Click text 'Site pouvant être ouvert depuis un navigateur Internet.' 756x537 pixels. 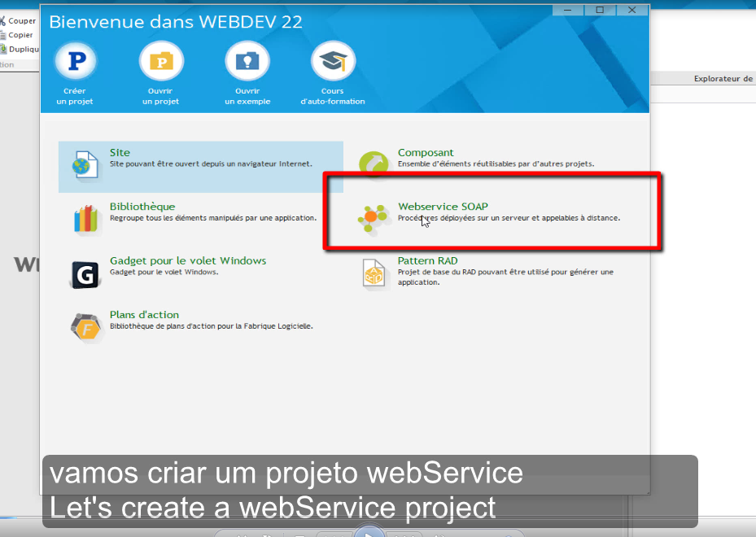coord(211,164)
